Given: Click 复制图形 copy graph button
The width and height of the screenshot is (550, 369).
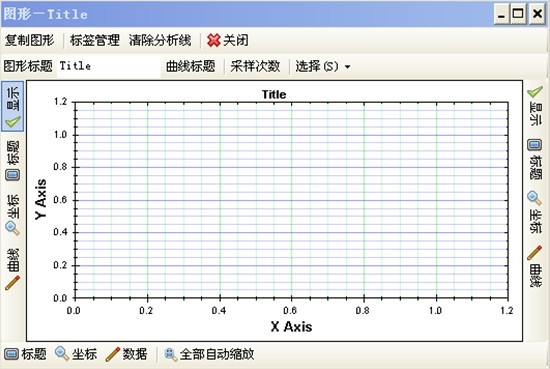Looking at the screenshot, I should [29, 40].
